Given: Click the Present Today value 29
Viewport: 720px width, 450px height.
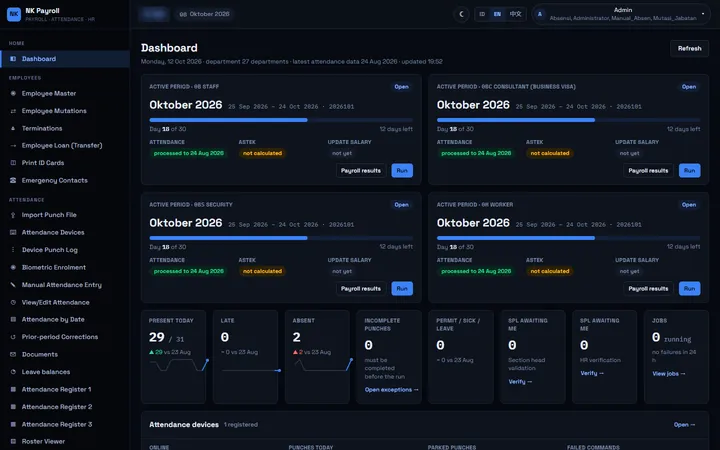Looking at the screenshot, I should [157, 337].
